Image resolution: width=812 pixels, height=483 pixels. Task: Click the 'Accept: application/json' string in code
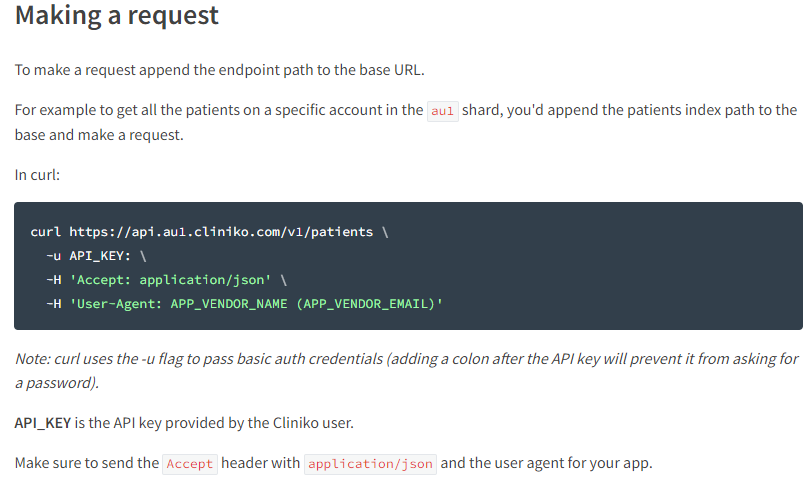(170, 280)
